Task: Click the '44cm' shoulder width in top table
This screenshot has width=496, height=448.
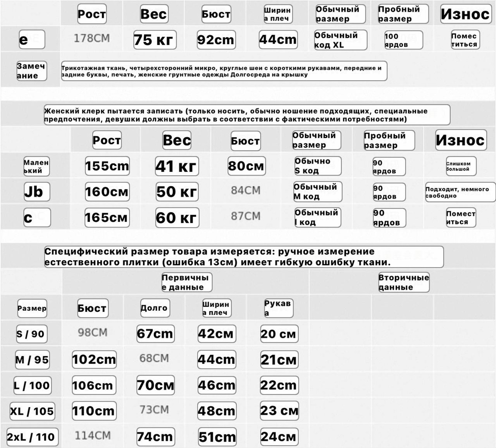Action: [278, 39]
